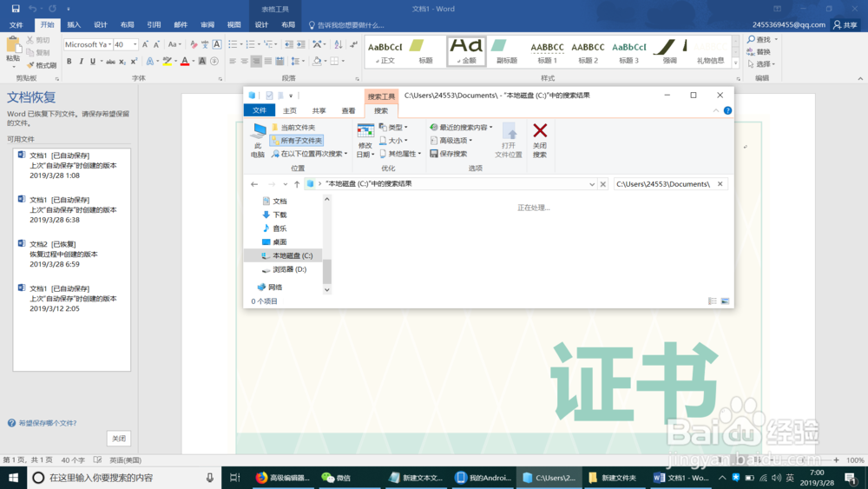Click Share (共享) button in Word
The height and width of the screenshot is (489, 868).
coord(845,25)
